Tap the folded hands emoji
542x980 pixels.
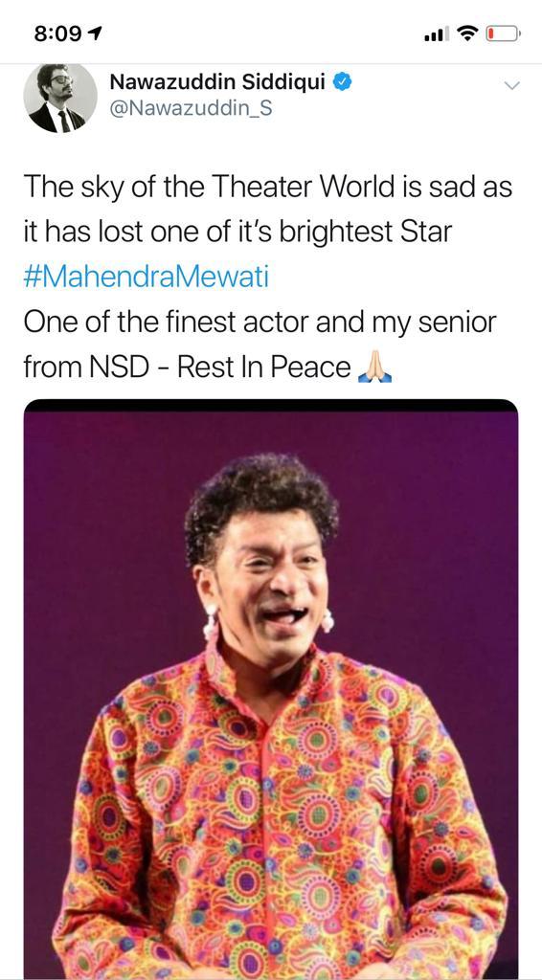click(374, 368)
